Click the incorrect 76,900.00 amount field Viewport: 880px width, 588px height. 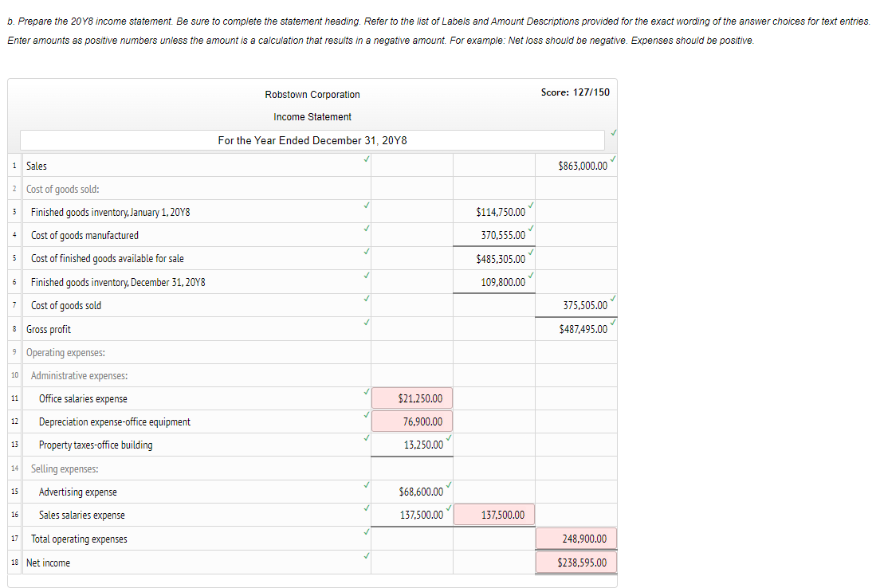412,421
